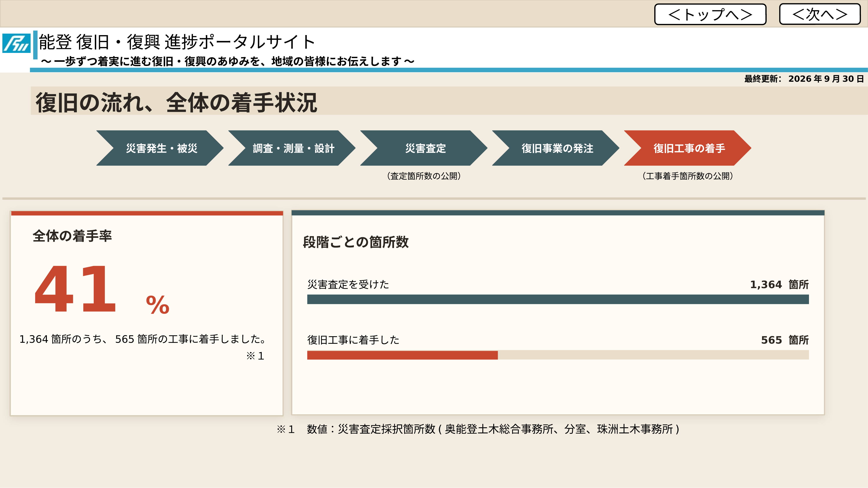
Task: Click the <トップへ> button
Action: (710, 14)
